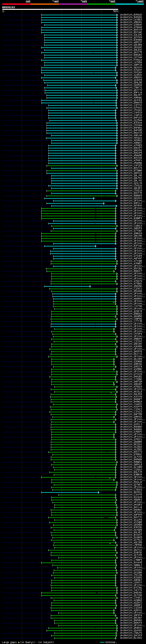Image resolution: width=146 pixels, height=644 pixels.
Task: Select label UniRef100_B7E4S4
Action: (x=131, y=123)
